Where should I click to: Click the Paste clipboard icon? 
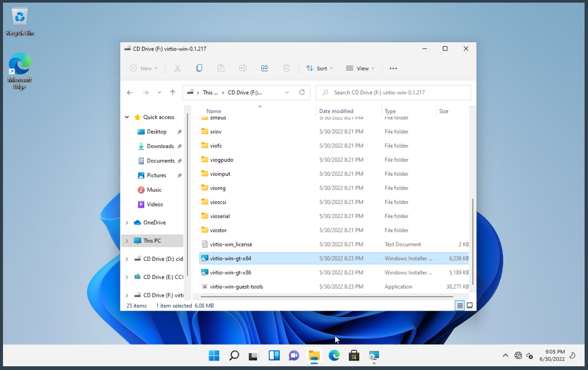pos(221,68)
